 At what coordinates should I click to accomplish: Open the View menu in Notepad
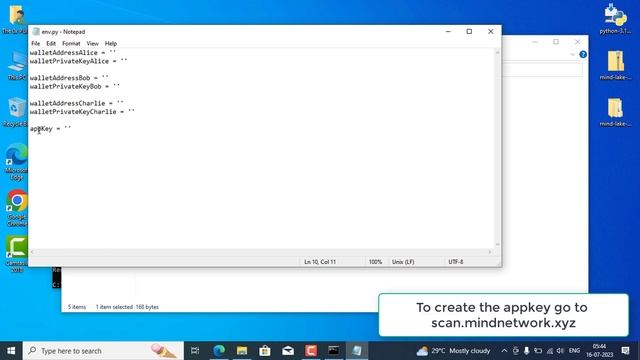(x=92, y=43)
